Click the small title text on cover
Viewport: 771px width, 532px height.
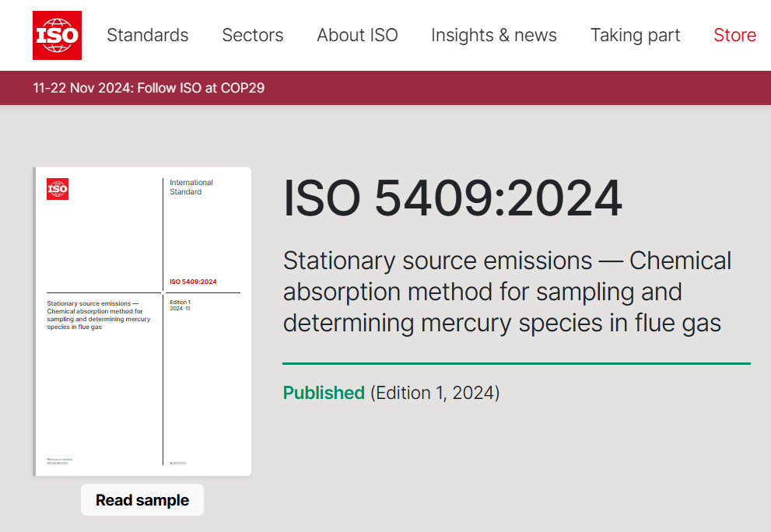point(98,315)
